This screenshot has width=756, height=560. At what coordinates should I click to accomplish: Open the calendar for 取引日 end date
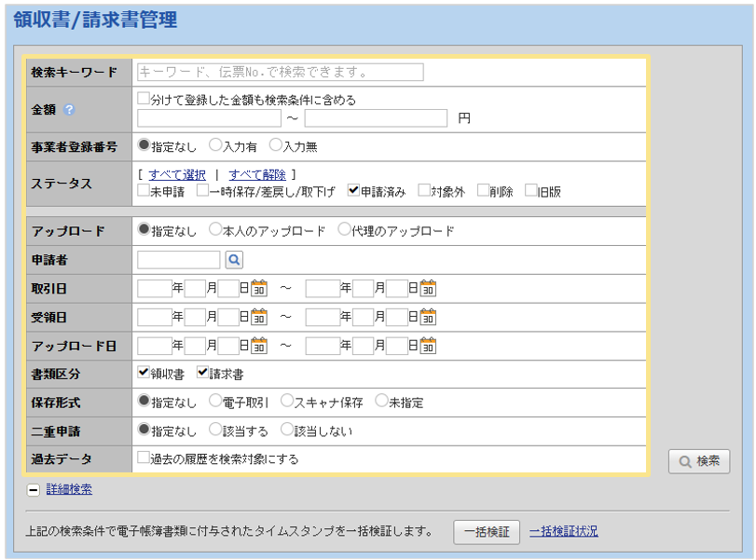click(x=428, y=289)
